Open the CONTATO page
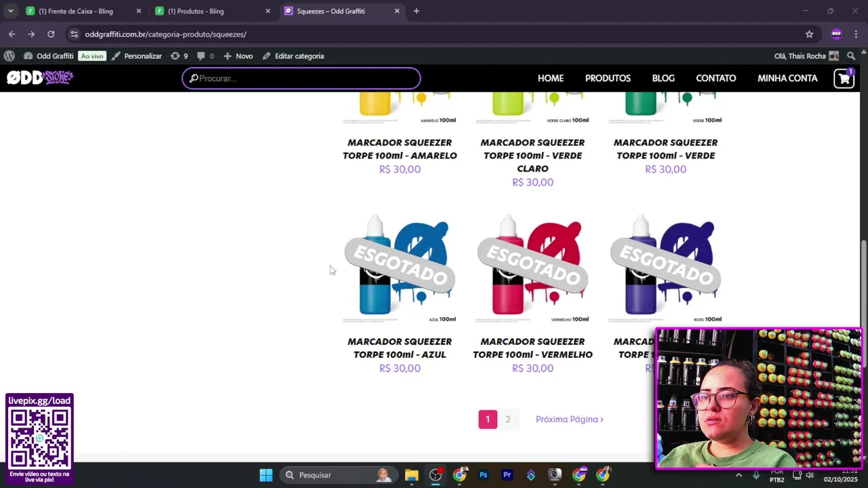The height and width of the screenshot is (488, 868). click(715, 79)
